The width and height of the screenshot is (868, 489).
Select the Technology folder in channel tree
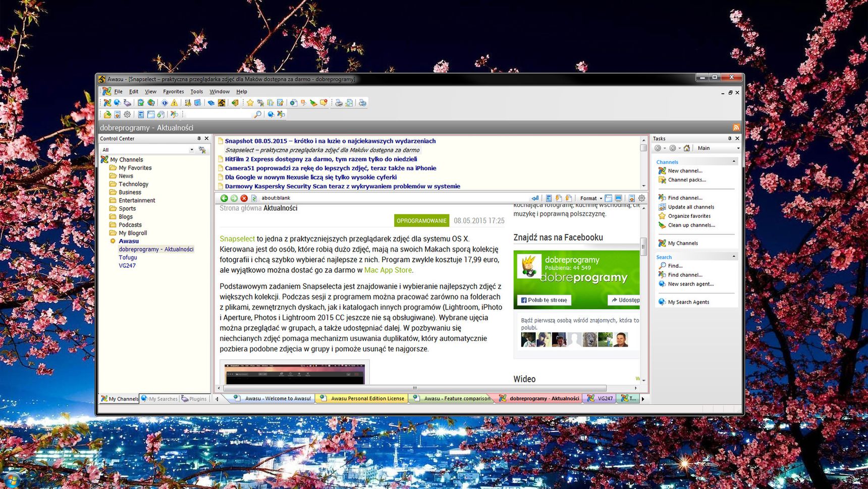point(133,184)
